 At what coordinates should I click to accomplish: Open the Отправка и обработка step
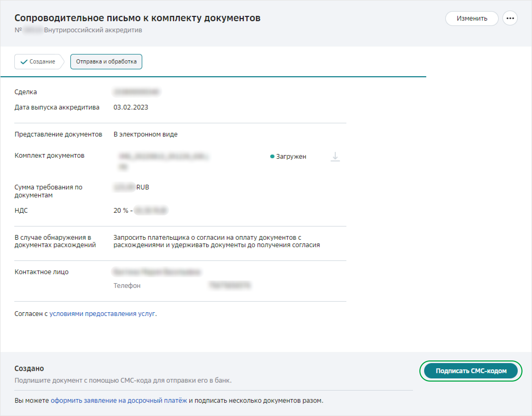[x=106, y=62]
